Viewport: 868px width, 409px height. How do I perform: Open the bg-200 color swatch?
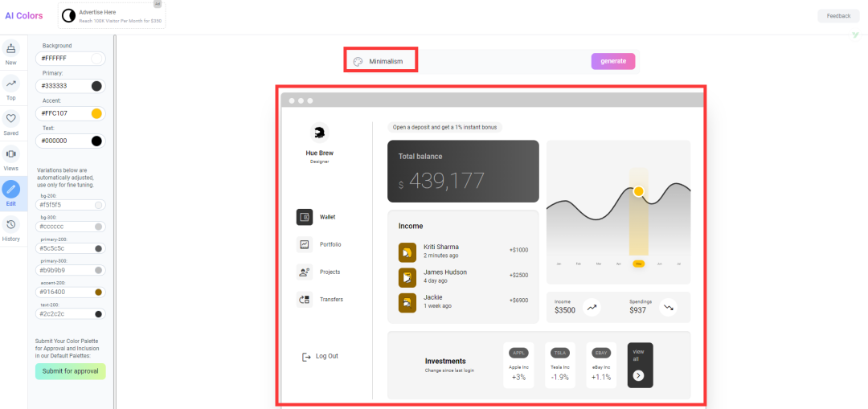(x=99, y=205)
